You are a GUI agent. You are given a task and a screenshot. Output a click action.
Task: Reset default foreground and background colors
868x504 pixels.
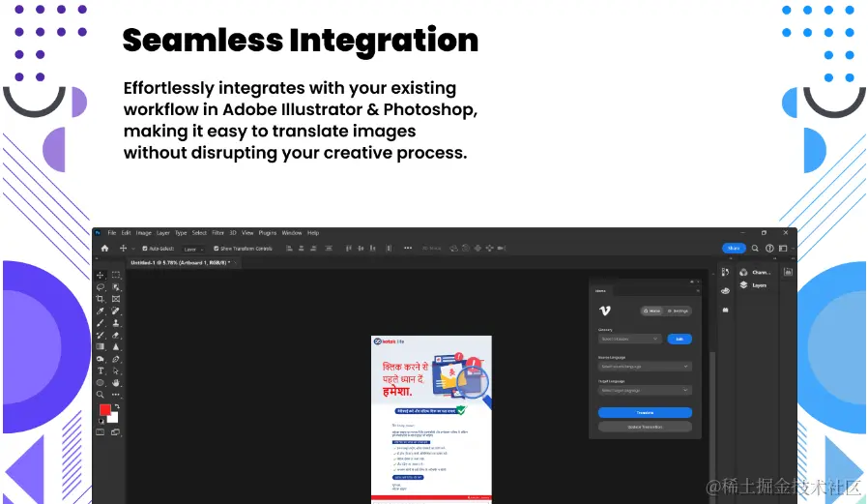point(101,421)
